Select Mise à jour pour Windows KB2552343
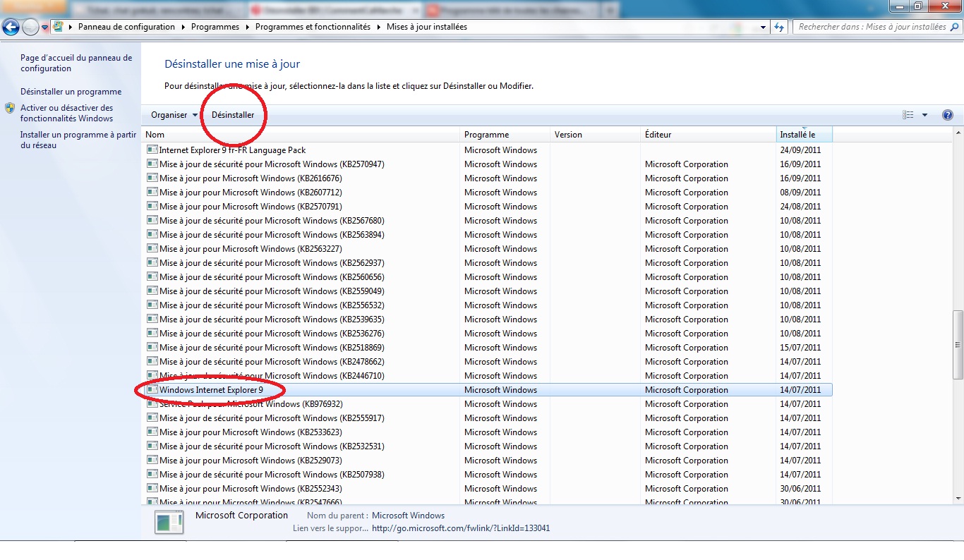This screenshot has height=560, width=964. (x=487, y=488)
